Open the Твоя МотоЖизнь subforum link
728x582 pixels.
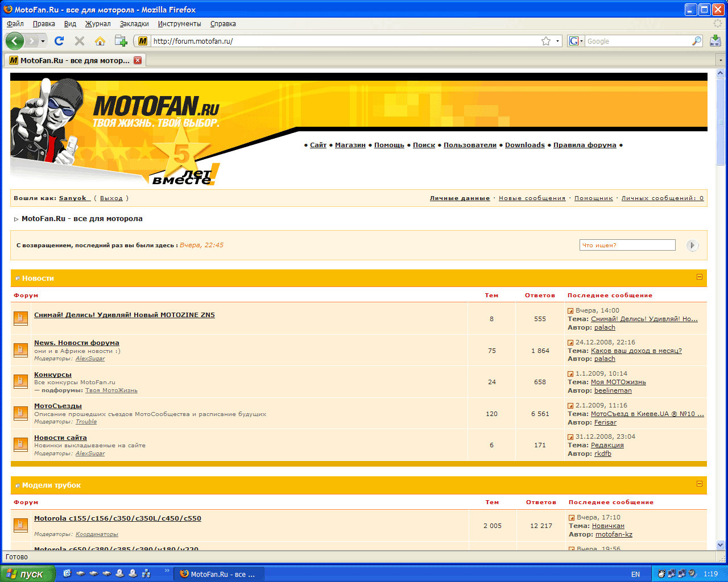pos(111,390)
